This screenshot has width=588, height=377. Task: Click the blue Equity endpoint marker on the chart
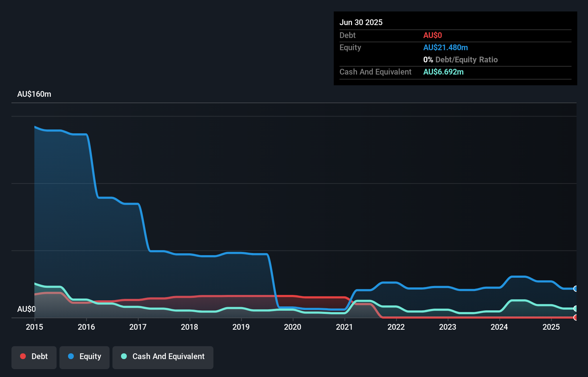575,288
